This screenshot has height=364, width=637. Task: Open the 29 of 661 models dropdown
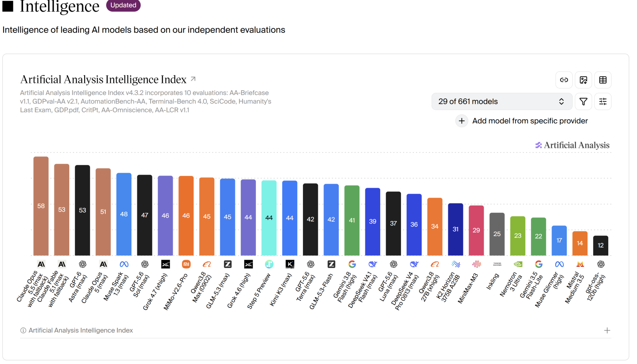pos(502,102)
